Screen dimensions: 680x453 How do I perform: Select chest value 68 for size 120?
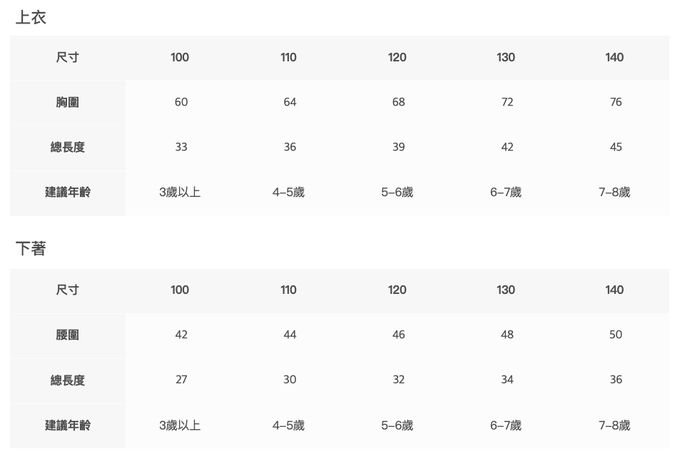pyautogui.click(x=398, y=102)
